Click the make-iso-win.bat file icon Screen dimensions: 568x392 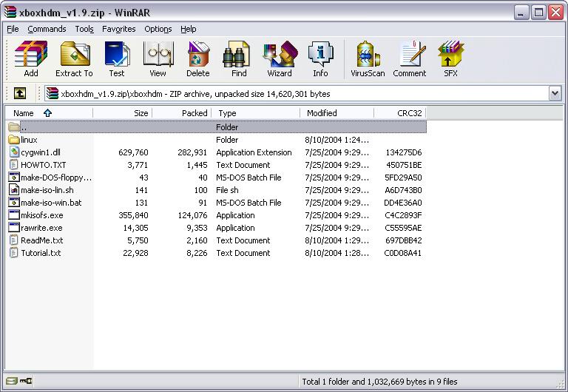click(14, 202)
